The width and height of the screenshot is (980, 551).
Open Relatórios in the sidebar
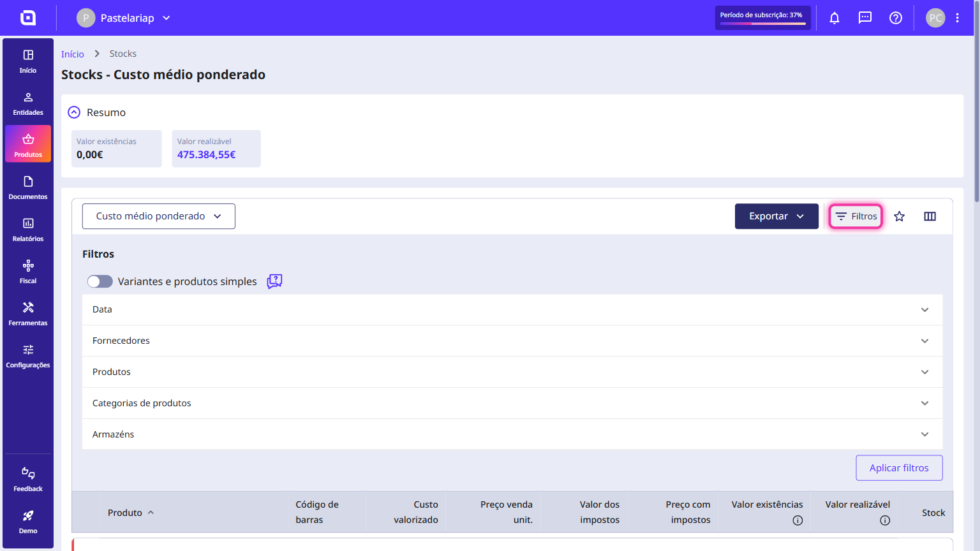pos(28,230)
